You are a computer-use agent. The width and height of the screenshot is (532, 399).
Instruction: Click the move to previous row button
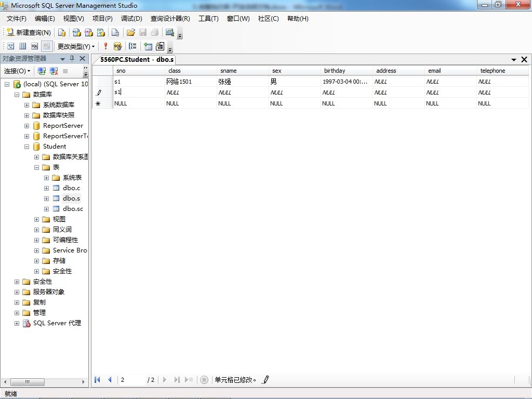pyautogui.click(x=110, y=380)
